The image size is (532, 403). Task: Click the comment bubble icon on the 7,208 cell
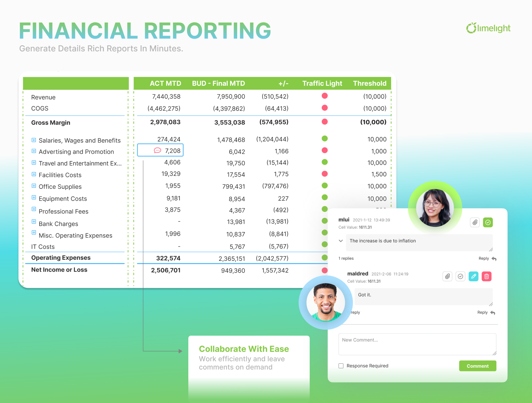point(157,150)
